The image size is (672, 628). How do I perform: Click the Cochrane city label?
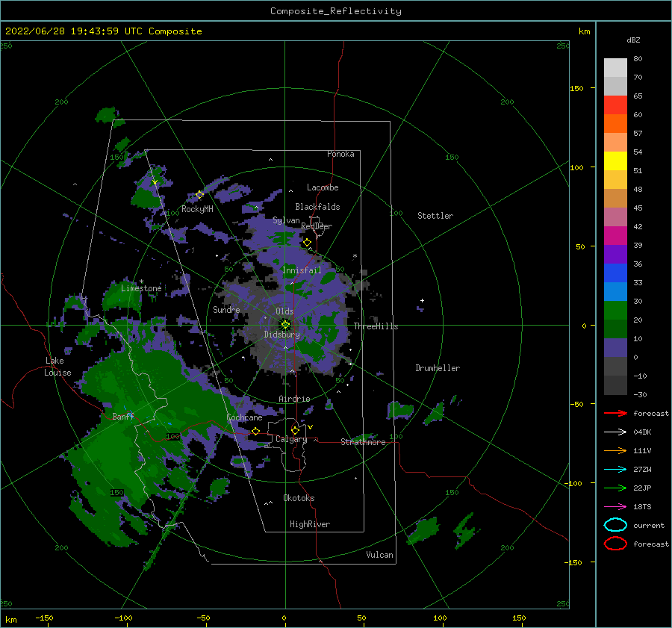coord(244,417)
